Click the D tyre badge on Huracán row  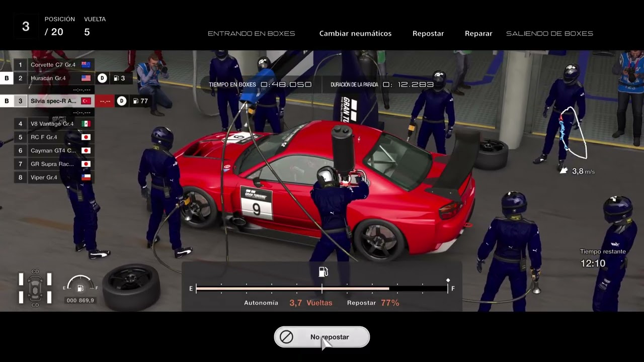coord(102,78)
